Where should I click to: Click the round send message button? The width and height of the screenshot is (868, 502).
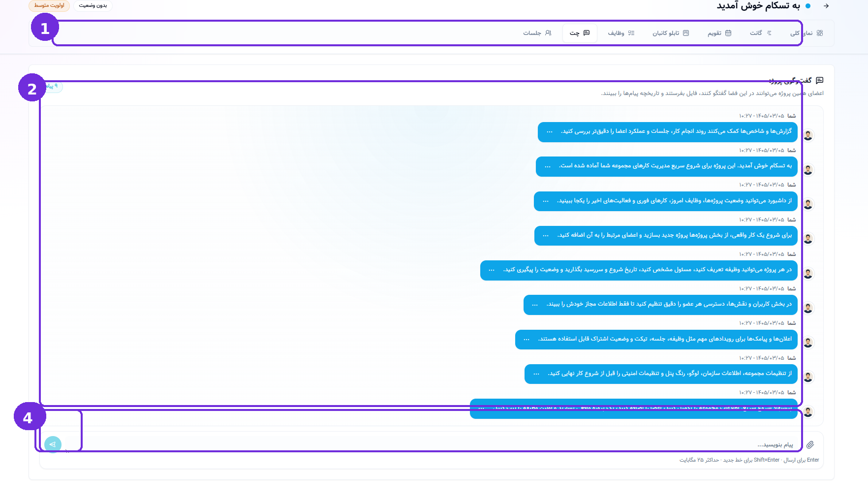(x=53, y=444)
